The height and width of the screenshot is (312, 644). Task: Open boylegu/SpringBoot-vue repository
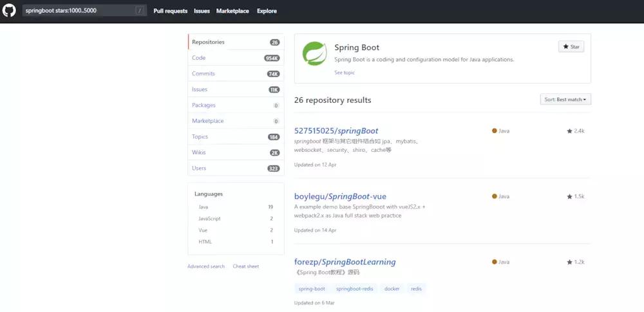[340, 196]
